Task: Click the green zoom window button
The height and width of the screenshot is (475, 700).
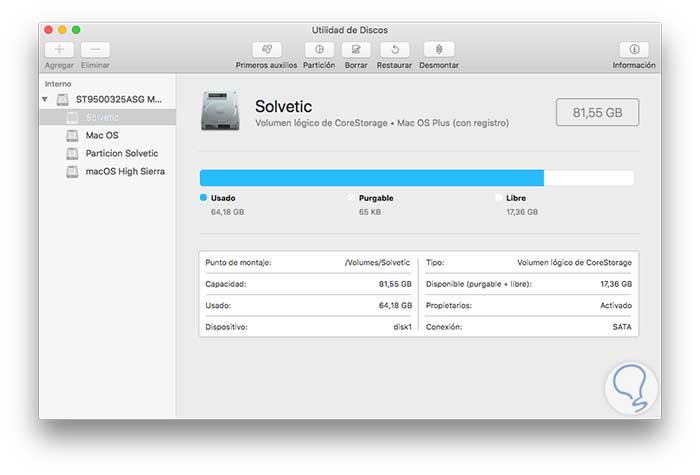Action: pyautogui.click(x=76, y=29)
